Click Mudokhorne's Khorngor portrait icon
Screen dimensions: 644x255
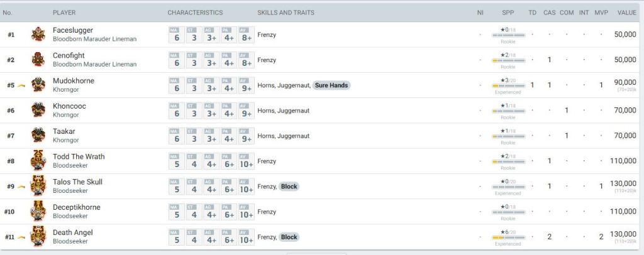click(x=38, y=85)
